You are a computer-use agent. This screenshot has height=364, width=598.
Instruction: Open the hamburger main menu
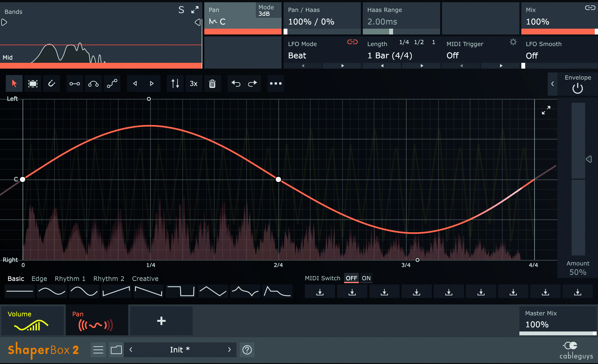click(x=98, y=350)
